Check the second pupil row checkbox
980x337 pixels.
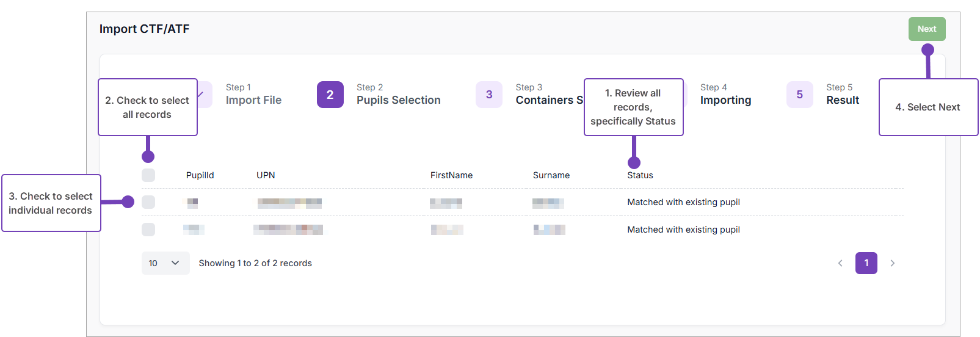(148, 230)
